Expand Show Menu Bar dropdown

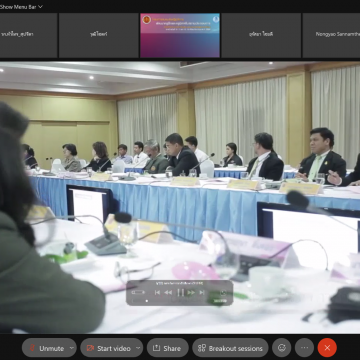22,6
